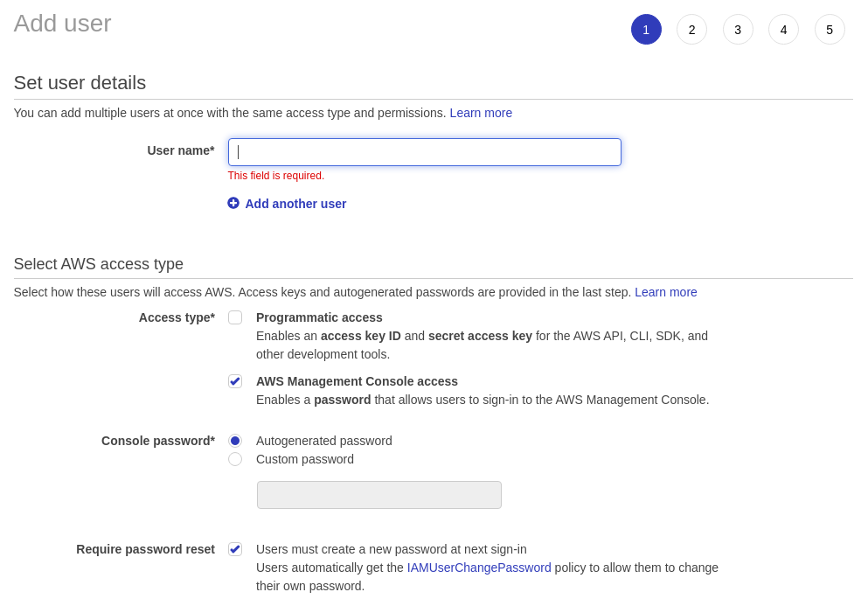Navigate to step 5 indicator
The image size is (868, 613).
(830, 30)
